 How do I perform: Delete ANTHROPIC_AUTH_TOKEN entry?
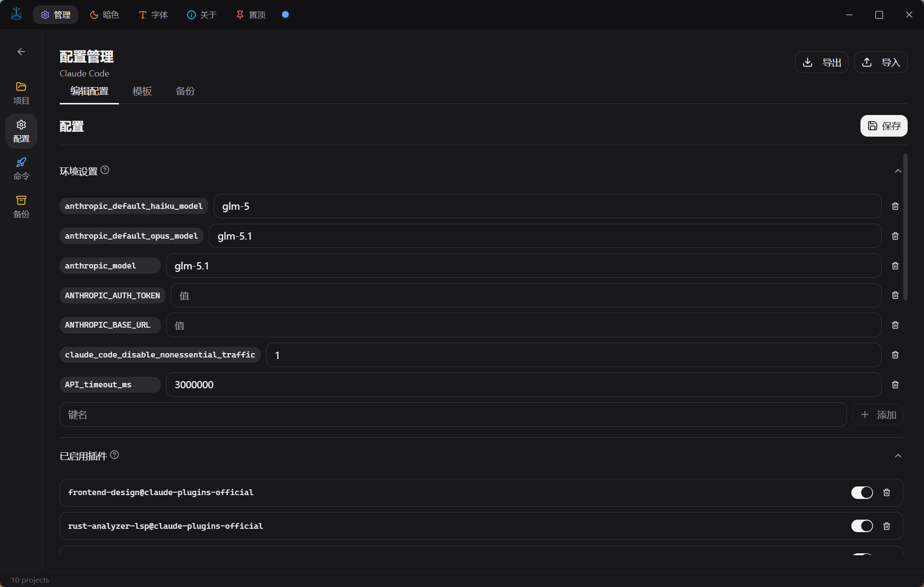pyautogui.click(x=895, y=295)
